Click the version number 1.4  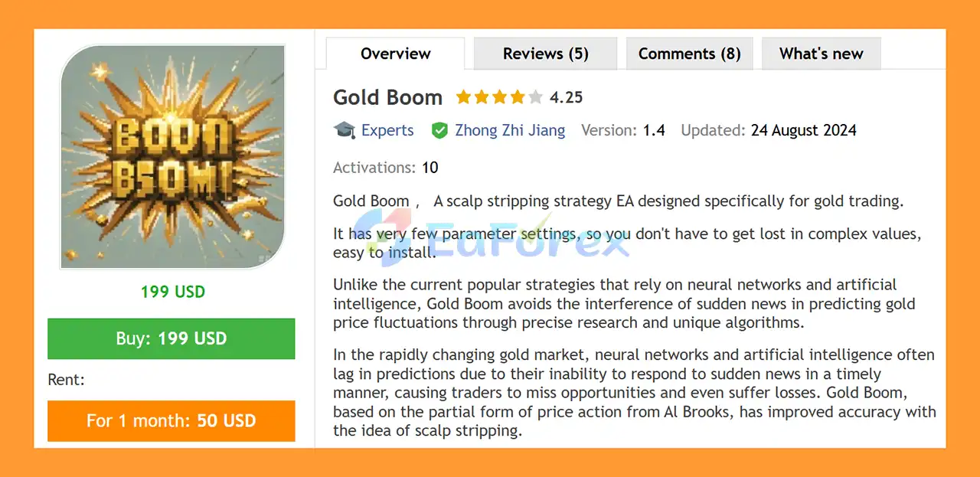point(654,130)
